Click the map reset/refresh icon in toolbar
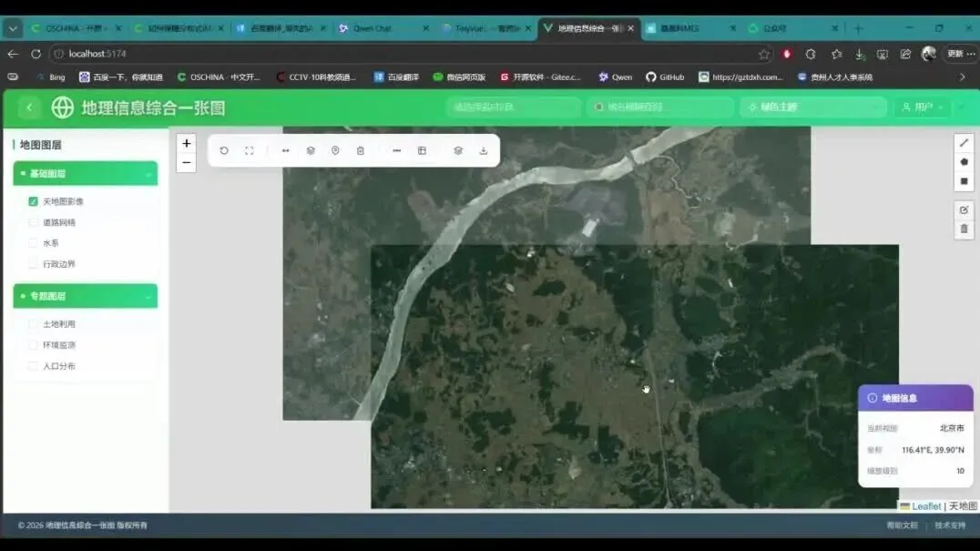 [224, 150]
